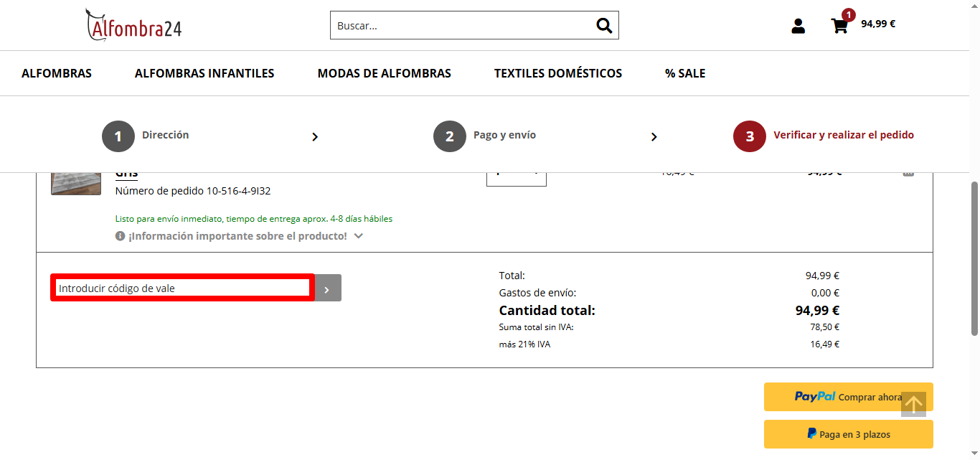Viewport: 980px width, 460px height.
Task: Click the Número de pedido 10-516-4-9I32 text
Action: (193, 191)
